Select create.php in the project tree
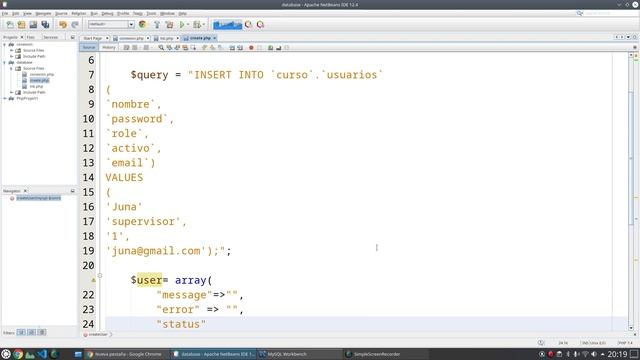The width and height of the screenshot is (640, 360). [39, 80]
